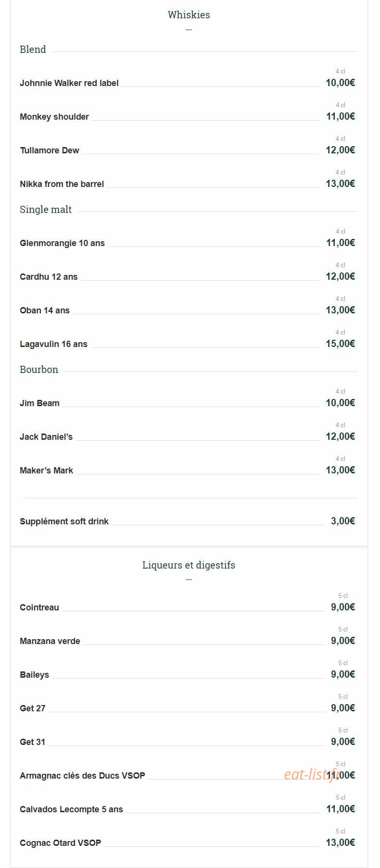Image resolution: width=380 pixels, height=868 pixels.
Task: Select Lagavulin 16 ans price 15,00€
Action: pyautogui.click(x=340, y=344)
